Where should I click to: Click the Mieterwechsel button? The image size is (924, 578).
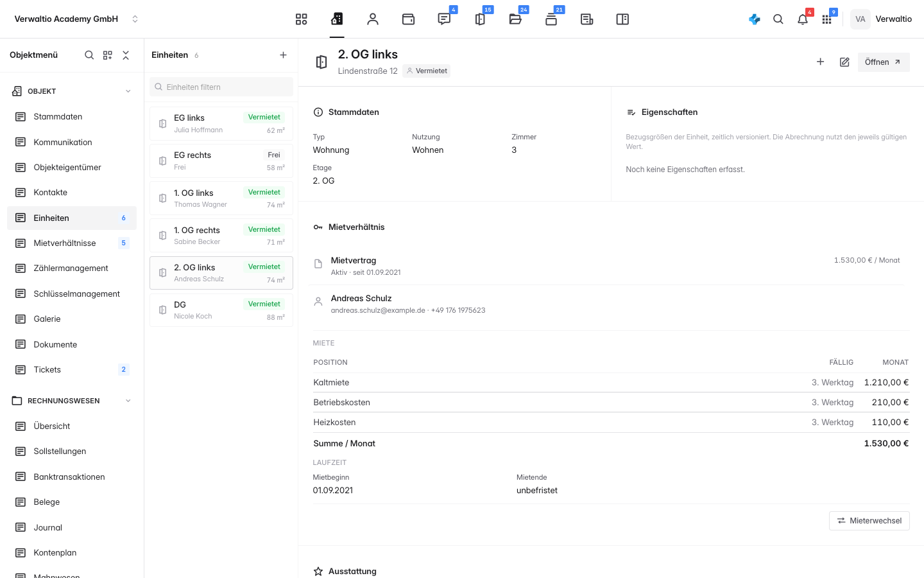(x=869, y=521)
